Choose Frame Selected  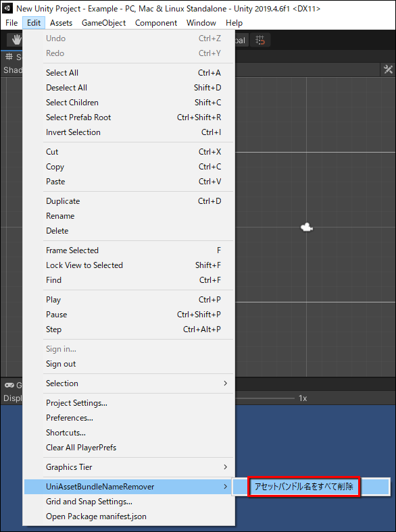pos(128,250)
